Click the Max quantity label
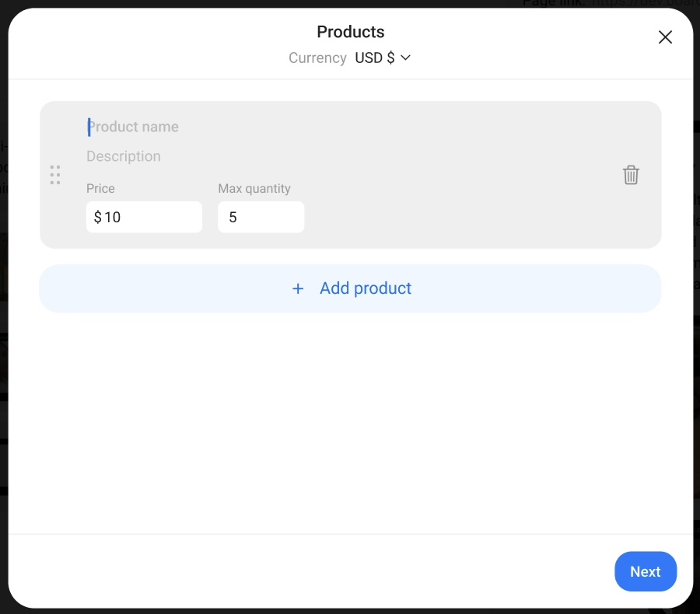Image resolution: width=700 pixels, height=614 pixels. tap(254, 188)
